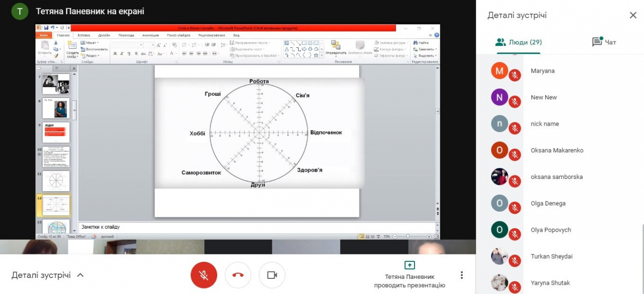Click the muted mic indicator beside New New

coord(515,102)
